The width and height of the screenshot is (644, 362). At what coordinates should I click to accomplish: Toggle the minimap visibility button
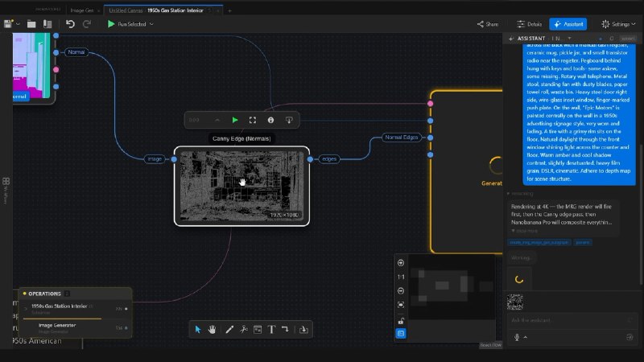click(x=401, y=334)
